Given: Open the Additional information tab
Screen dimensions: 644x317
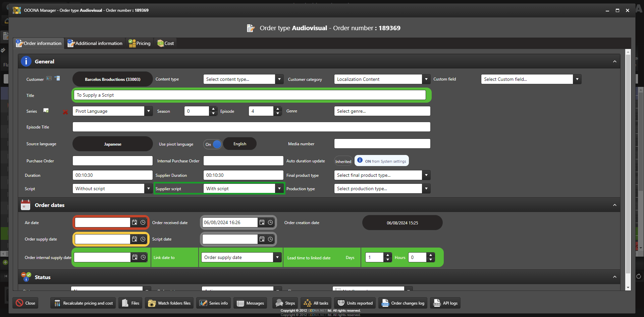Looking at the screenshot, I should click(x=95, y=43).
